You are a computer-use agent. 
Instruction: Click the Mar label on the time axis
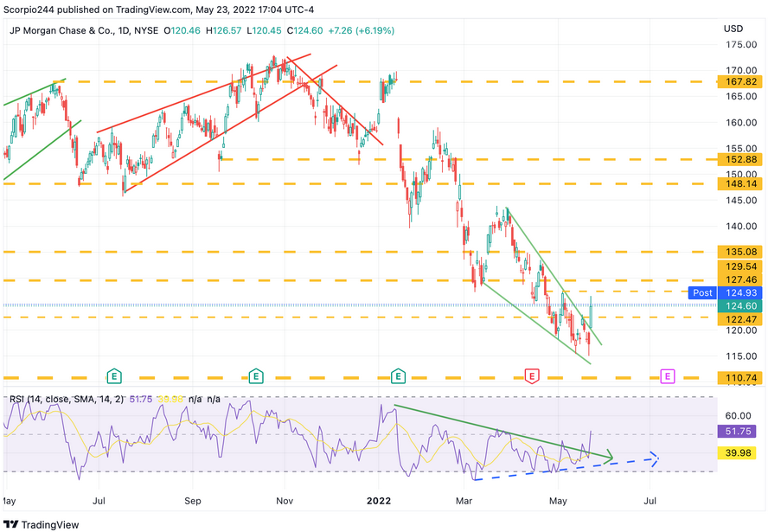(x=464, y=501)
